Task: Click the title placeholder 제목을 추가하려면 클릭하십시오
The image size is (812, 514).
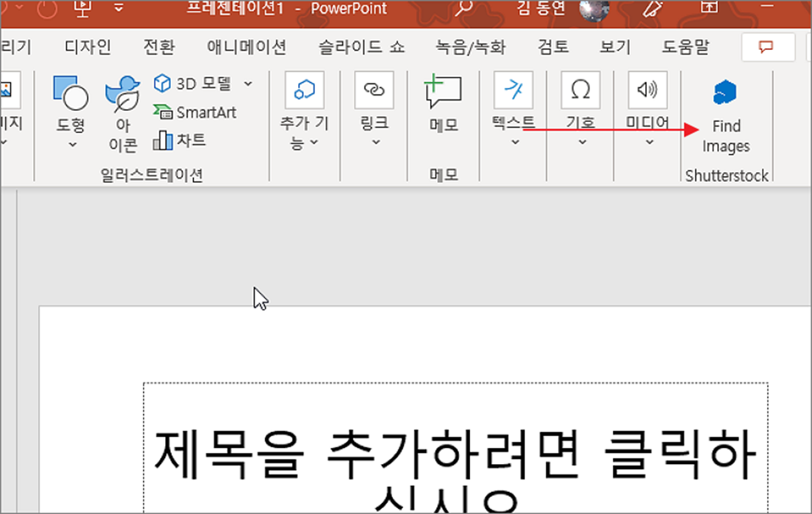Action: tap(455, 448)
